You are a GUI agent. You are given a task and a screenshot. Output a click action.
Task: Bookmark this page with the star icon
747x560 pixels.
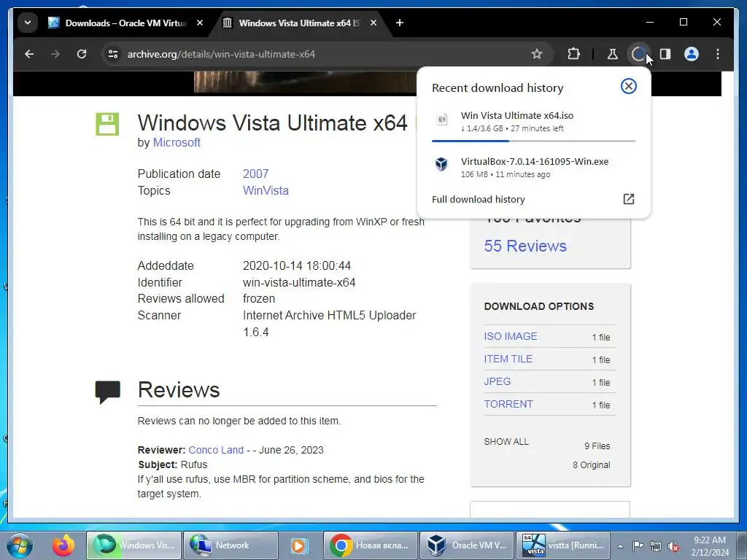pos(537,54)
